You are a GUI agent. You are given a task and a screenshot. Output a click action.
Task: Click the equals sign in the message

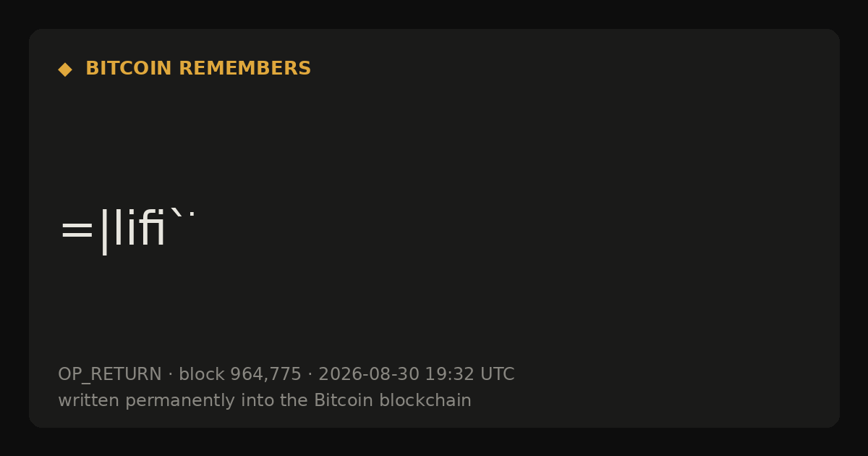click(x=77, y=231)
